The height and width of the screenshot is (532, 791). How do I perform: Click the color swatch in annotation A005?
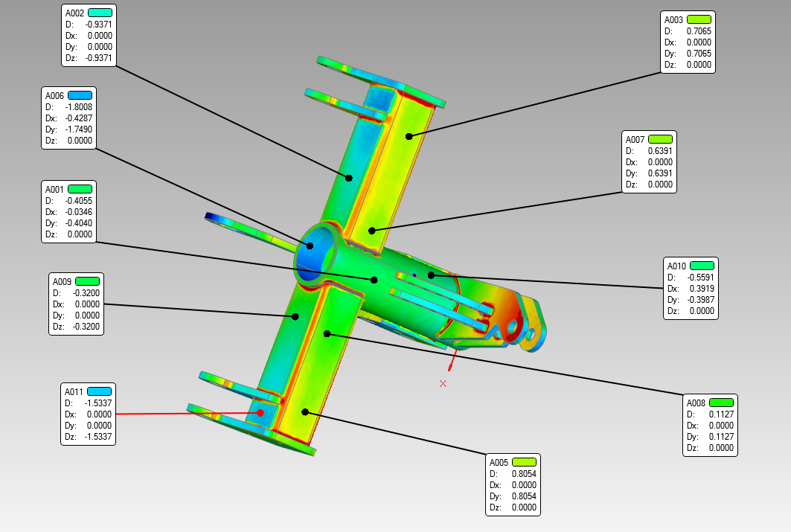point(524,462)
